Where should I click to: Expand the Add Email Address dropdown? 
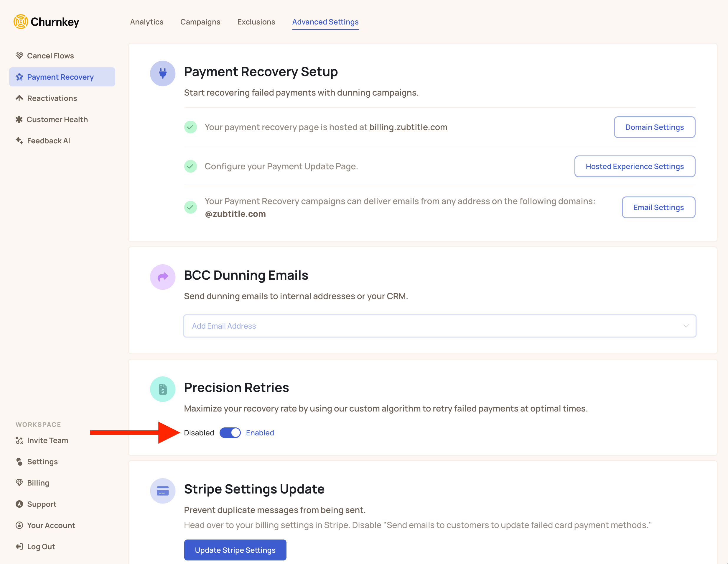[687, 326]
